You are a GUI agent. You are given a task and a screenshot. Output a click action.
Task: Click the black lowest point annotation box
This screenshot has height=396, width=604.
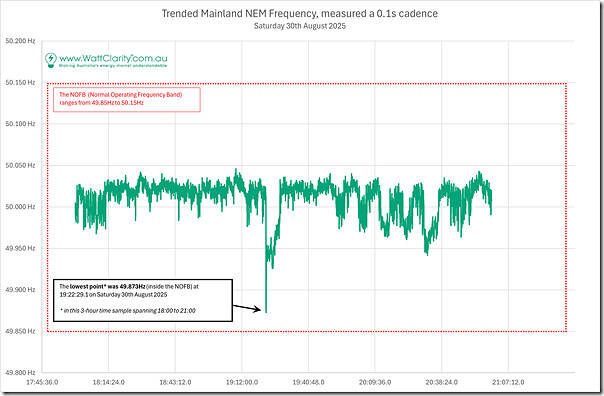click(x=143, y=300)
